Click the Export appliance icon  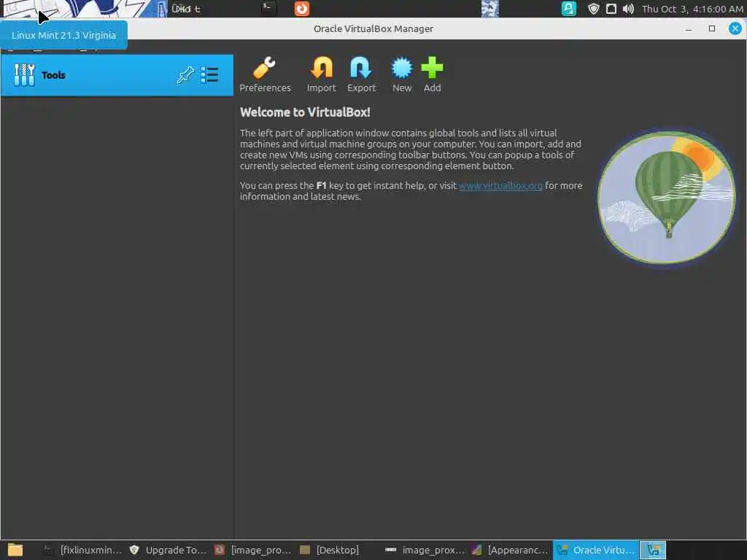point(361,75)
